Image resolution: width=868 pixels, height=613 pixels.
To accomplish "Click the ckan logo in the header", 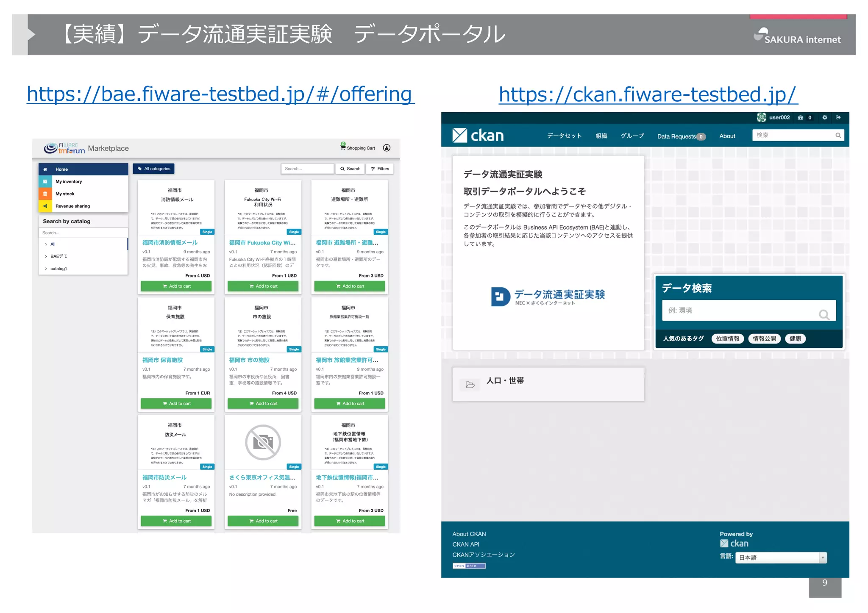I will (478, 136).
